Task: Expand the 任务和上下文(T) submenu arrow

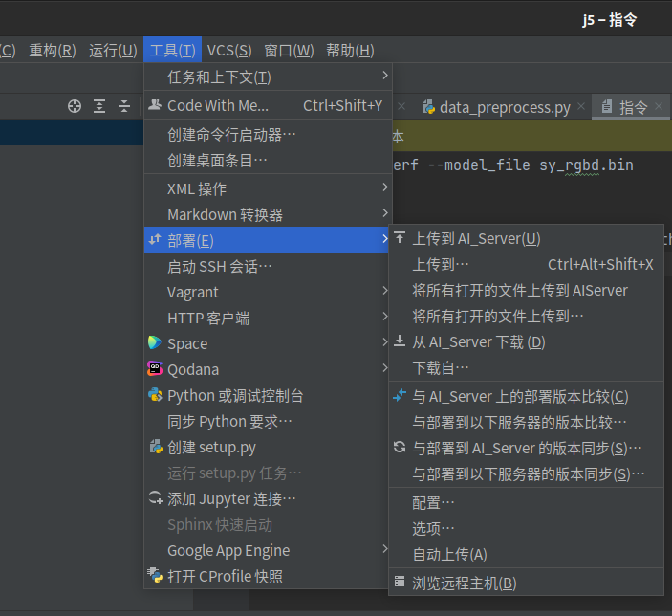Action: [385, 76]
